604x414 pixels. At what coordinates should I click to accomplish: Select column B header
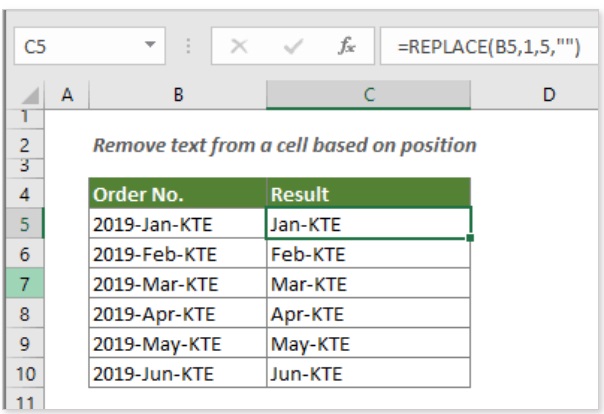point(178,95)
